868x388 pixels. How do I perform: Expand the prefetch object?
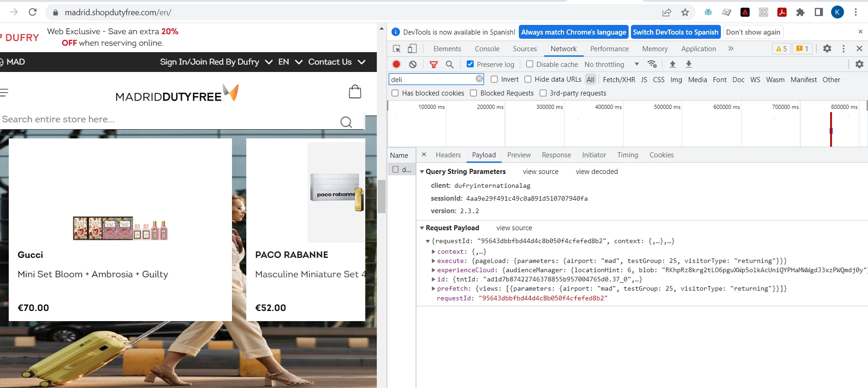coord(434,288)
